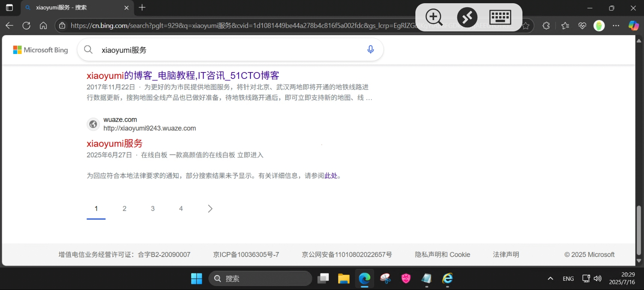Screen dimensions: 644x290
Task: Switch to Microsoft Edge in taskbar
Action: pos(365,279)
